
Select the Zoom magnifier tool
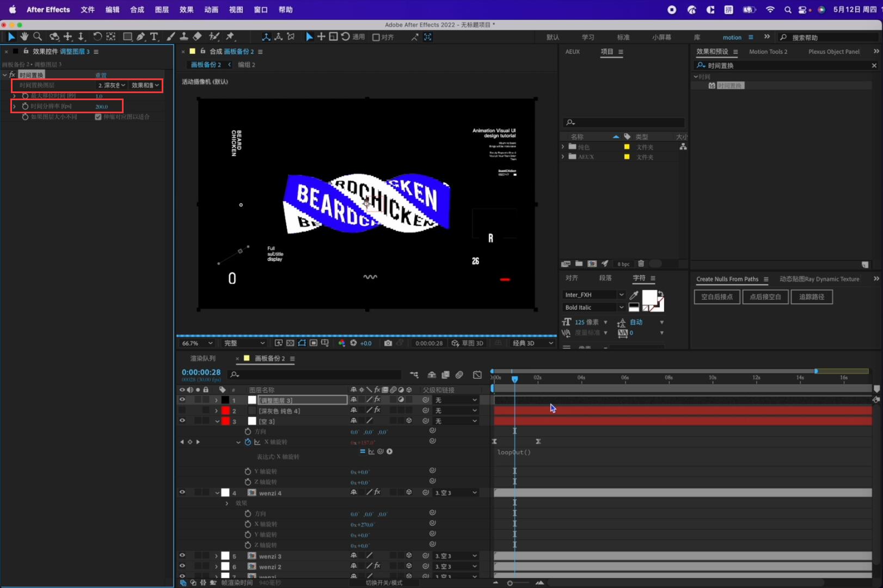(38, 36)
